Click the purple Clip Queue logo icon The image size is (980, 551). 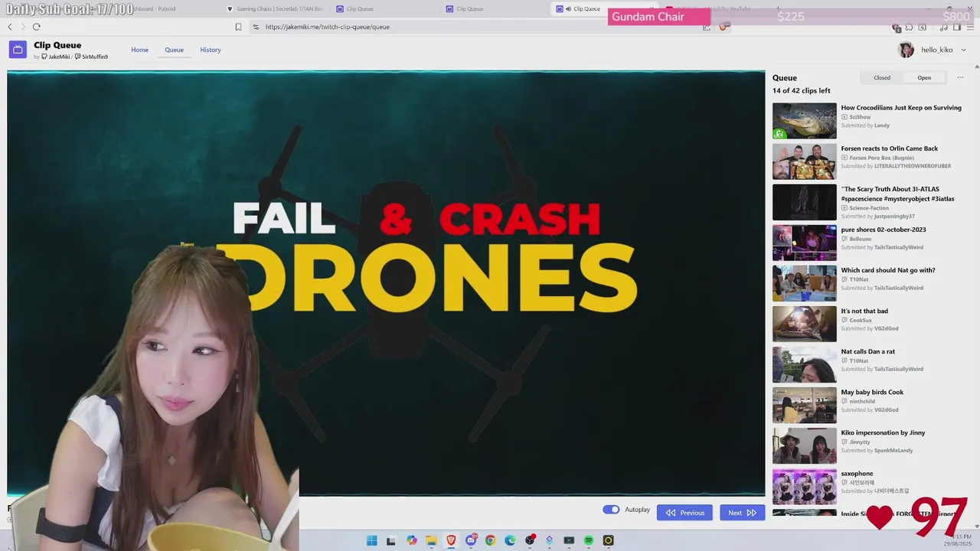(x=18, y=50)
